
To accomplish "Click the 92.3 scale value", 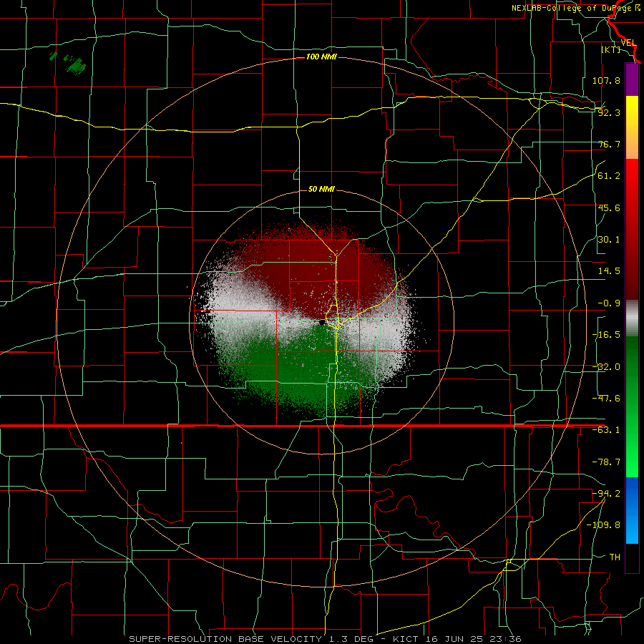I will [x=609, y=112].
